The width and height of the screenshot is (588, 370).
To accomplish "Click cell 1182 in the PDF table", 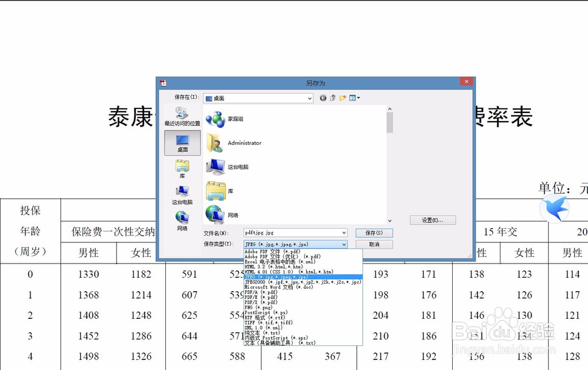I will pyautogui.click(x=141, y=274).
